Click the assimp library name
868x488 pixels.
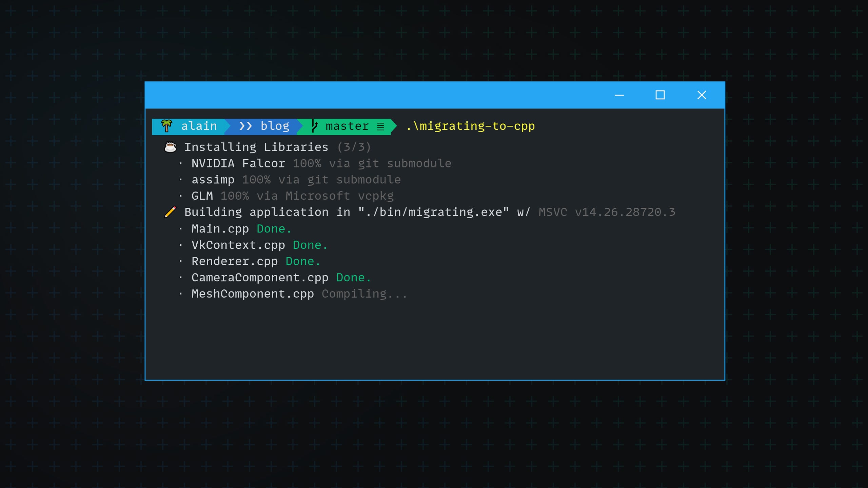click(213, 180)
